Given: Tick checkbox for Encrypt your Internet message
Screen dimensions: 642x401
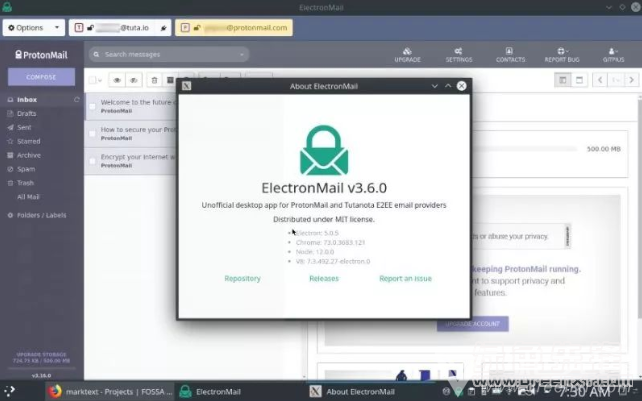Looking at the screenshot, I should [x=93, y=161].
